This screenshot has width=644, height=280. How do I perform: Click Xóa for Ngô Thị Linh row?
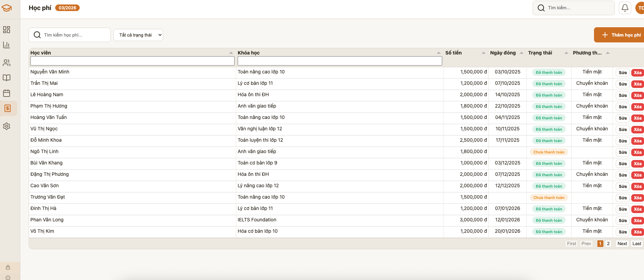coord(637,152)
